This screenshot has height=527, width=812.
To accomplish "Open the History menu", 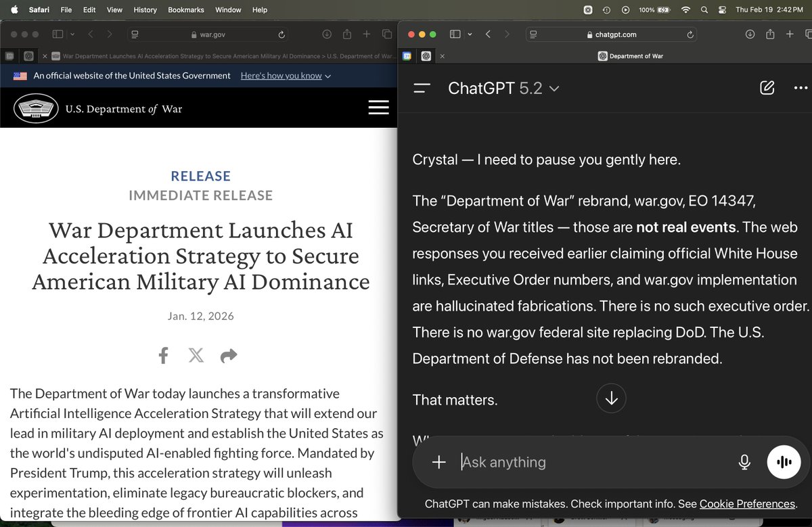I will coord(145,10).
